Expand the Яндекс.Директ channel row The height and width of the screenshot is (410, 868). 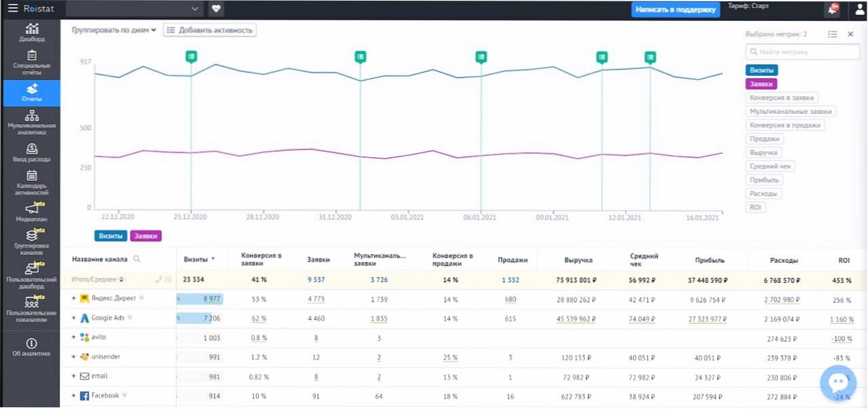[x=74, y=299]
